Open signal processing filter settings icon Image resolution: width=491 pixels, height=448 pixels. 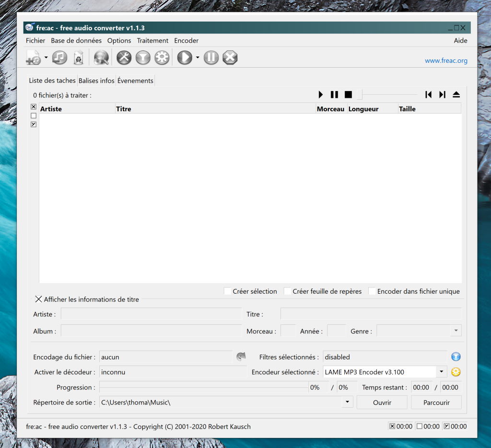click(x=143, y=57)
